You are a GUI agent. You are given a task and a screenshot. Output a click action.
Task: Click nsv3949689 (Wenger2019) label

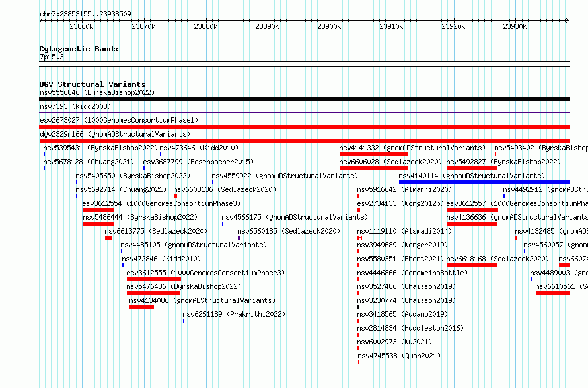click(x=402, y=245)
